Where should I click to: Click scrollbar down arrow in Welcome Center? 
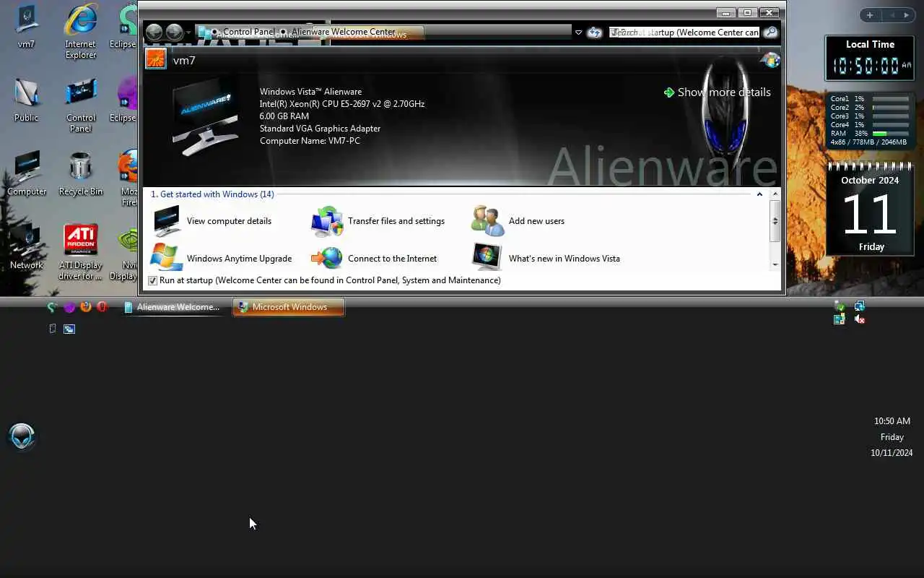click(x=775, y=264)
